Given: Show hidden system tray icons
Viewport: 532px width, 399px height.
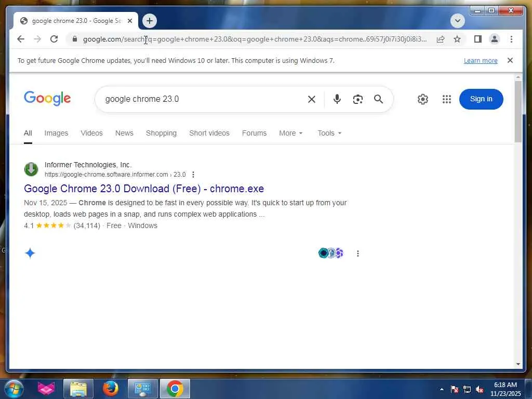Looking at the screenshot, I should 442,389.
